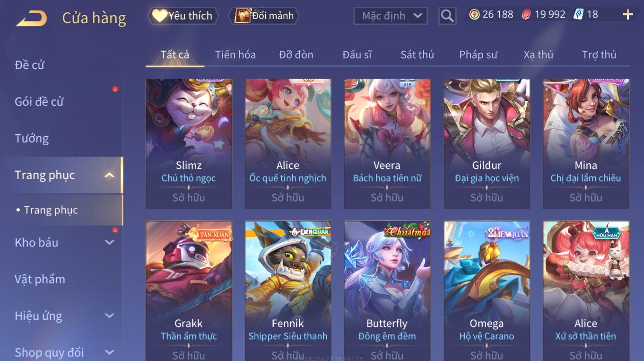This screenshot has width=644, height=361.
Task: Open the search magnifier icon
Action: click(x=447, y=16)
